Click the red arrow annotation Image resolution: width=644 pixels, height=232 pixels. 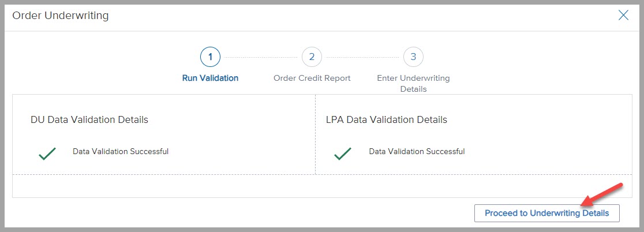[x=602, y=195]
